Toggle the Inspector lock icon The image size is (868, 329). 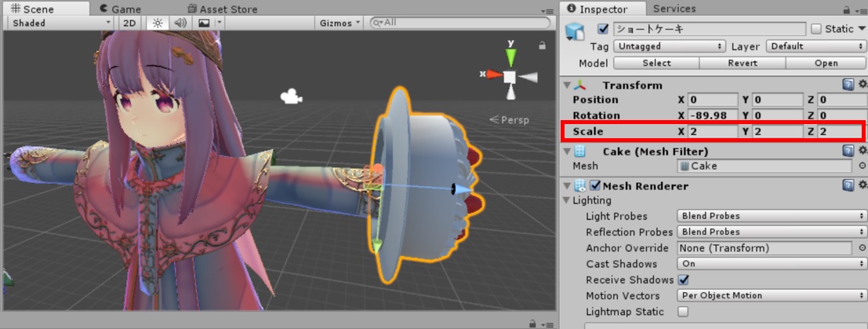[845, 10]
